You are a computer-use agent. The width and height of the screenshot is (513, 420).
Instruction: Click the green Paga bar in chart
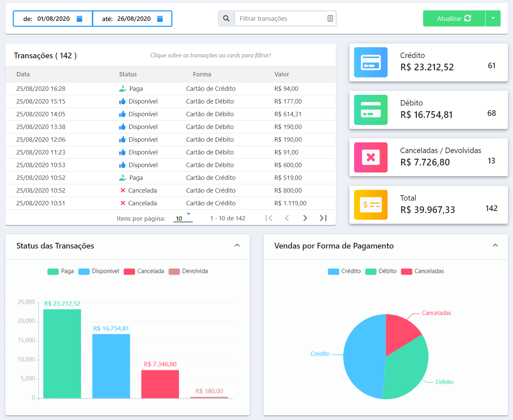(x=62, y=354)
